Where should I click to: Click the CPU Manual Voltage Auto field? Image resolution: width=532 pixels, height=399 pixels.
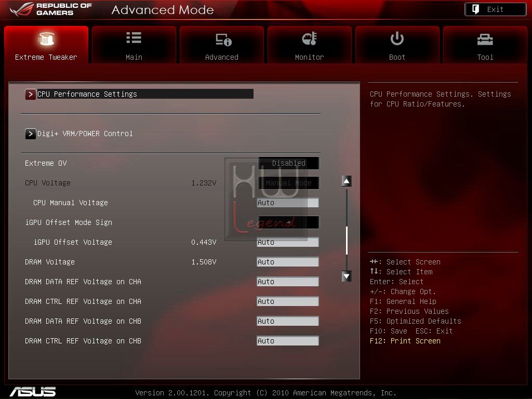tap(288, 203)
